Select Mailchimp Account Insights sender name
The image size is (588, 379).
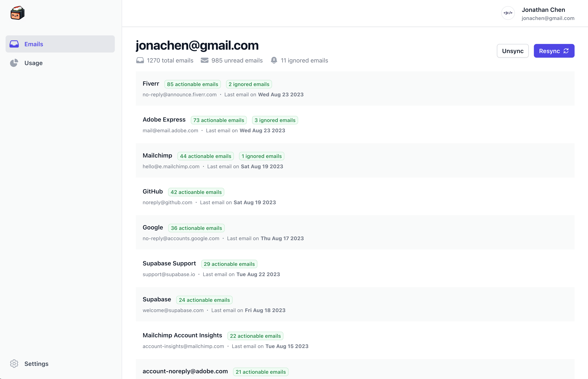coord(182,335)
